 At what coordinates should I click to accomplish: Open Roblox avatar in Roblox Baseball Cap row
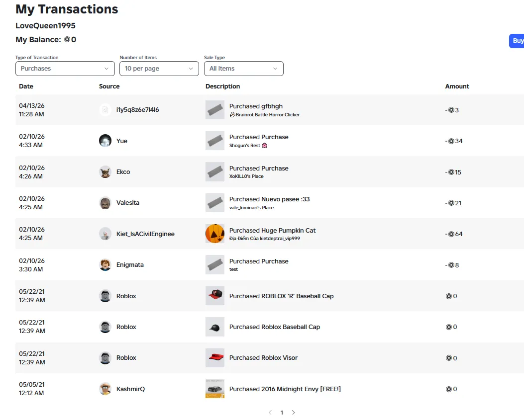[105, 327]
